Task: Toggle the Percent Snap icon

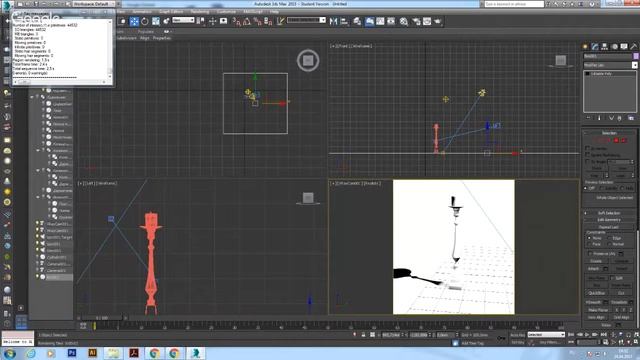Action: pos(258,21)
